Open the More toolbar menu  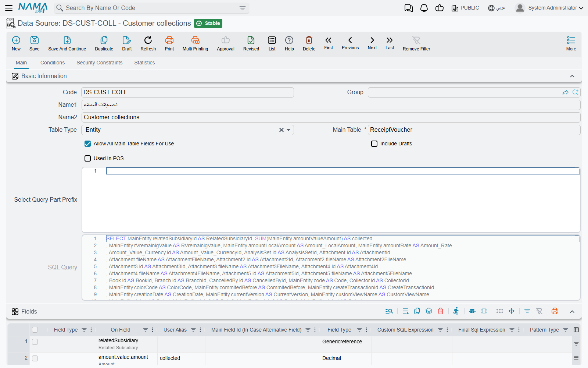coord(571,43)
